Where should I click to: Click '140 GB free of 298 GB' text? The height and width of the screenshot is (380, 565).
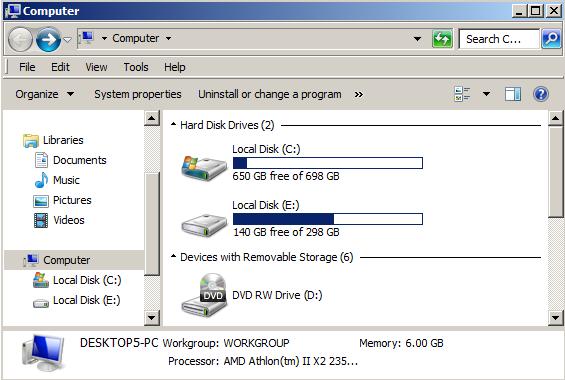(x=286, y=232)
